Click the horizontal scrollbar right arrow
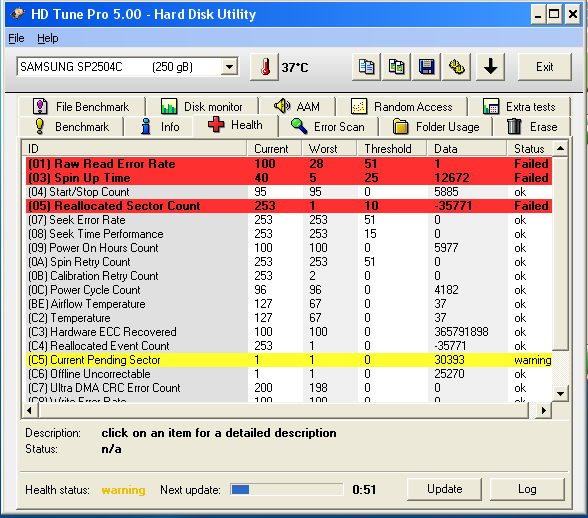The image size is (588, 518). click(x=543, y=411)
